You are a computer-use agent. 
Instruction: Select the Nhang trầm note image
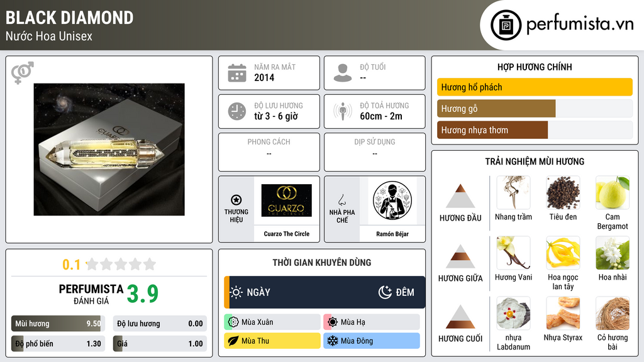click(513, 192)
